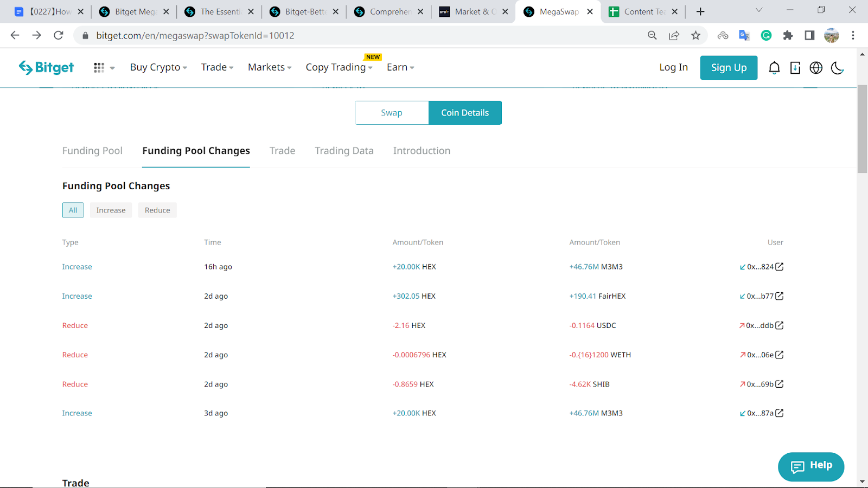This screenshot has width=868, height=488.
Task: Expand the Copy Trading dropdown
Action: 339,67
